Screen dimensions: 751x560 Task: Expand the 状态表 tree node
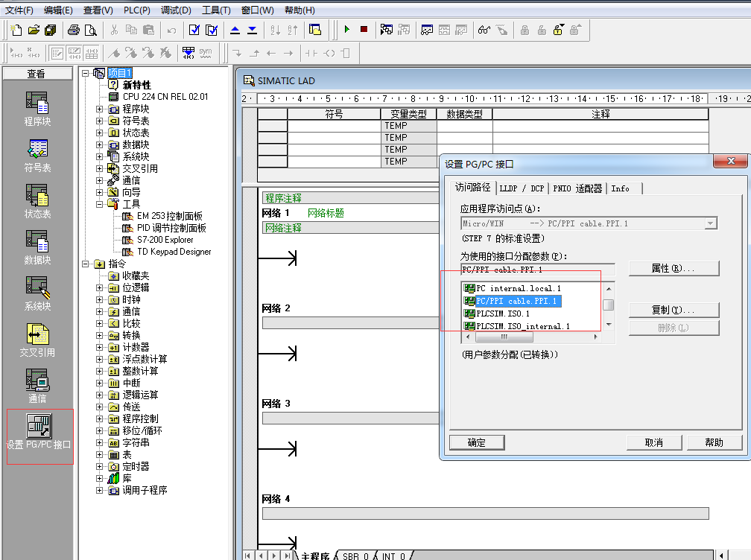coord(99,133)
